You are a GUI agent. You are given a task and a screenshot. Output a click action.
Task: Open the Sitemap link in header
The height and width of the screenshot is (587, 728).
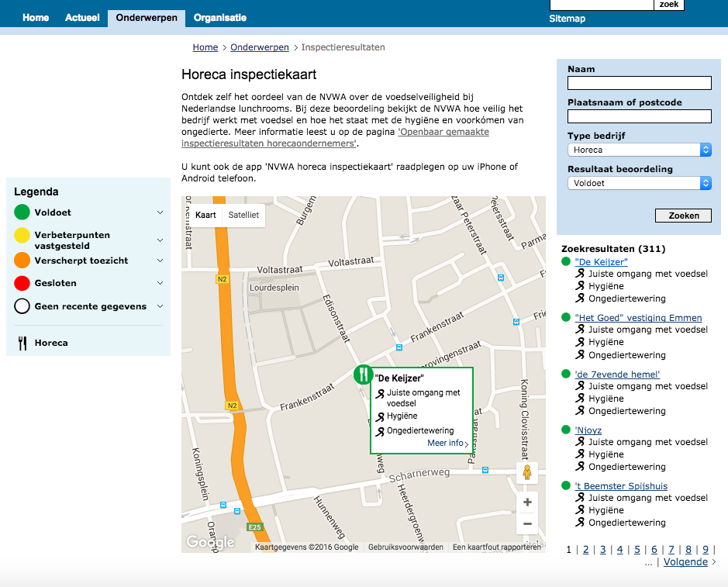pyautogui.click(x=567, y=19)
